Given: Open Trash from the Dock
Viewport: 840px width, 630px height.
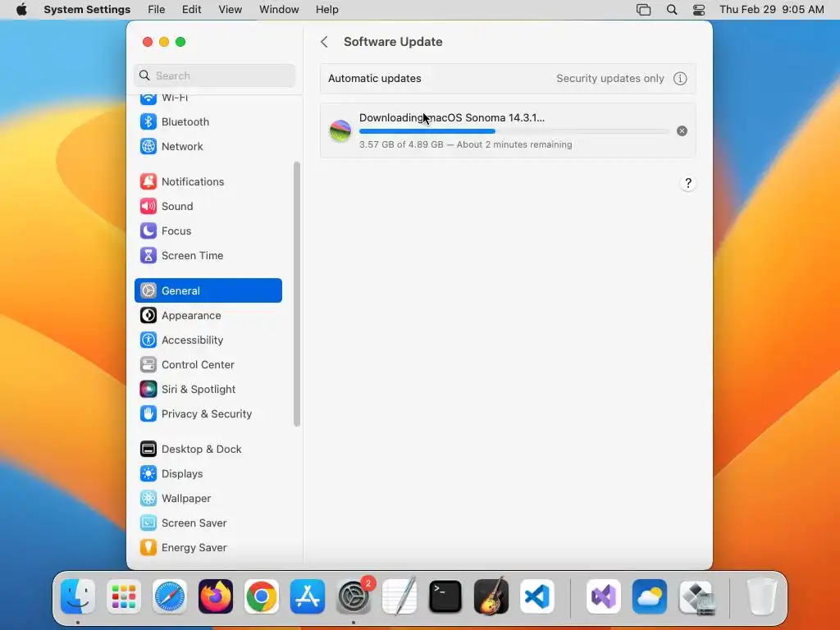Looking at the screenshot, I should 761,596.
